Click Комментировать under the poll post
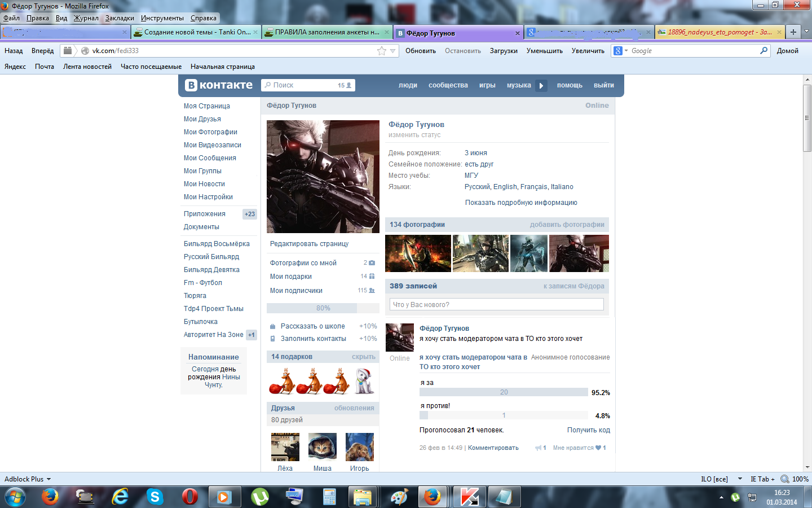 pos(493,448)
